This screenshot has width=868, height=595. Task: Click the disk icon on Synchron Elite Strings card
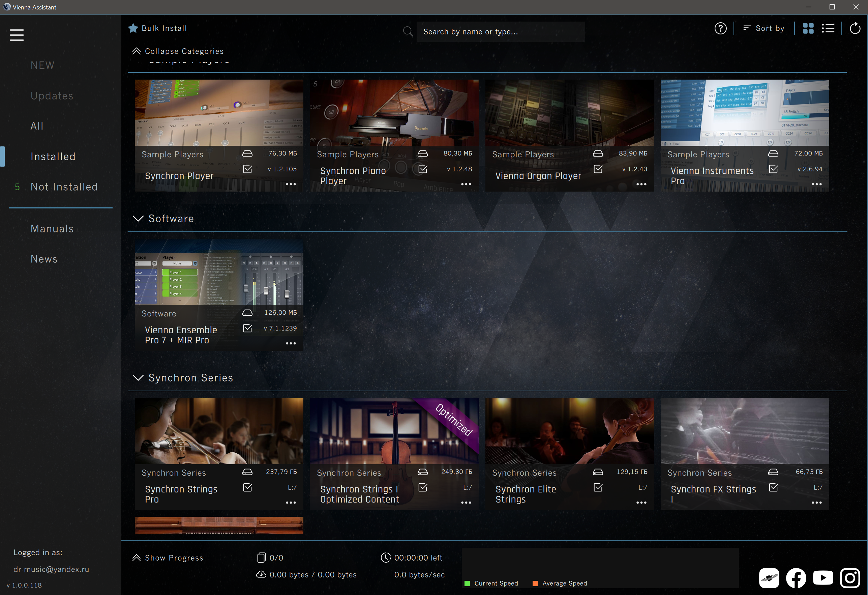pos(598,472)
